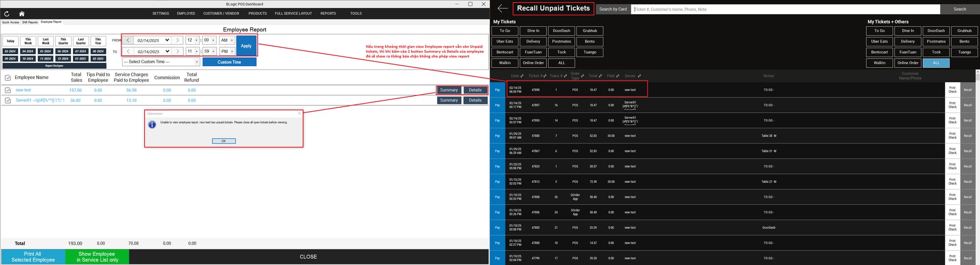Sort tickets by Date column icon

522,76
